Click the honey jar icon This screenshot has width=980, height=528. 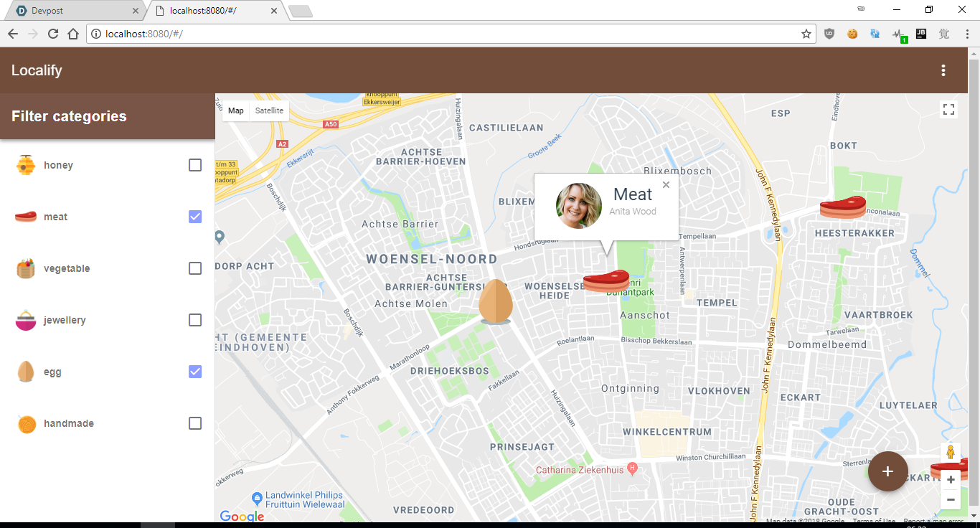click(x=26, y=165)
